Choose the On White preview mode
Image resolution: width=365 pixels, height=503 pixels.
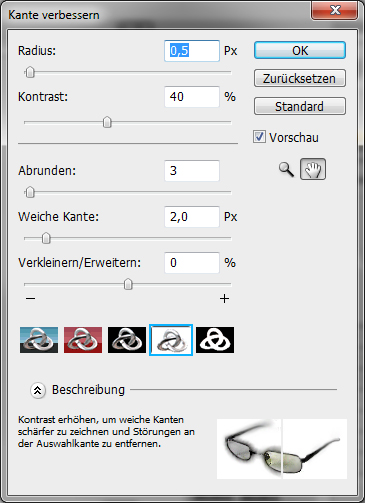[x=171, y=340]
